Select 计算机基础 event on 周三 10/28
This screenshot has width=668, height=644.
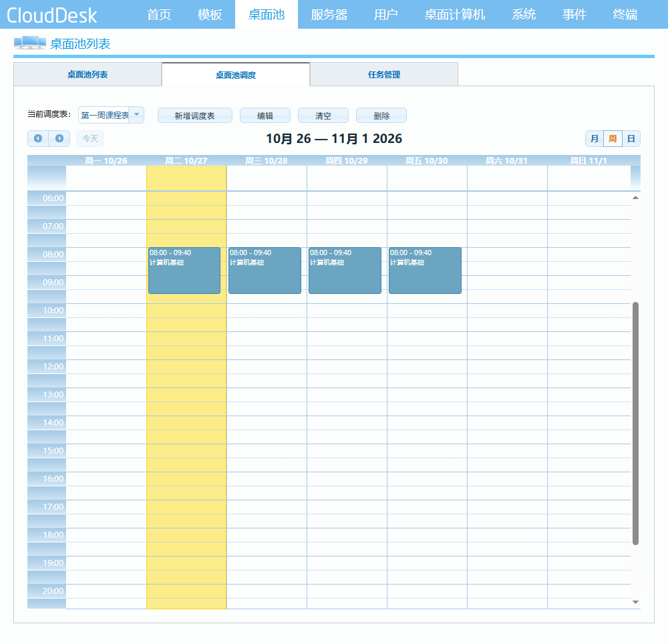pos(265,271)
